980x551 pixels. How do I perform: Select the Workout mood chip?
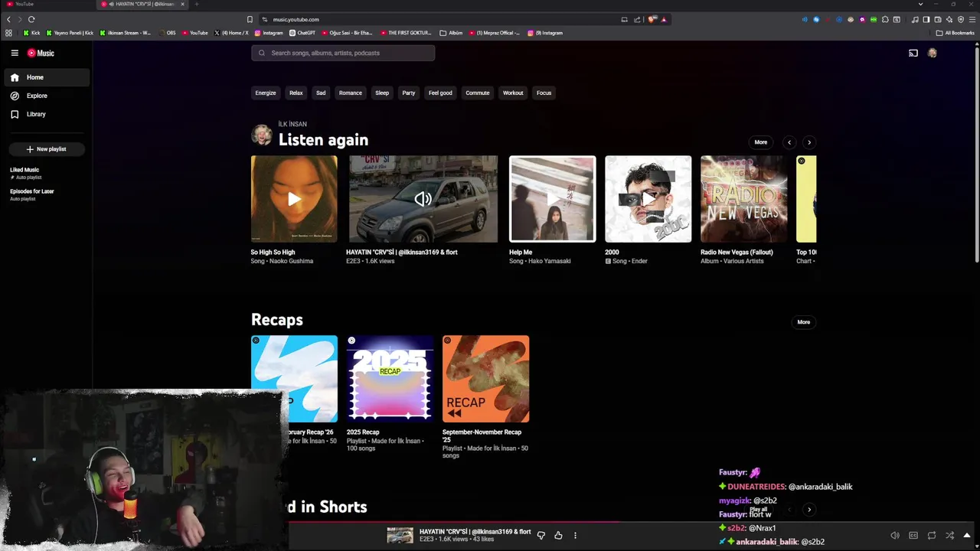pyautogui.click(x=513, y=93)
